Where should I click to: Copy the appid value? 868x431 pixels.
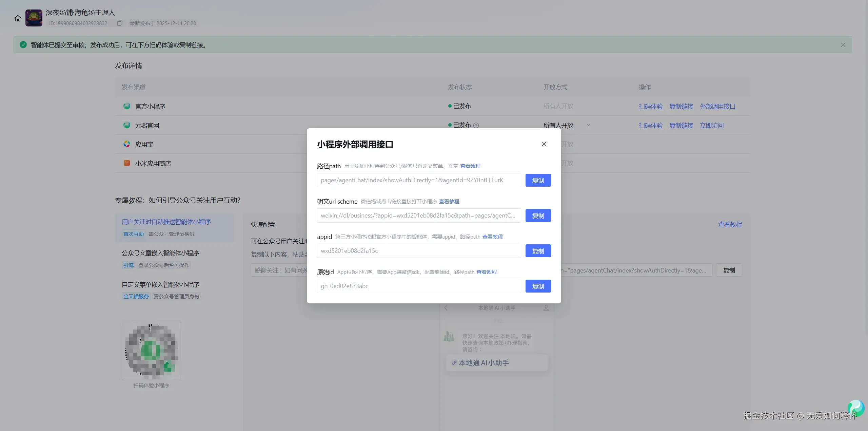point(538,251)
